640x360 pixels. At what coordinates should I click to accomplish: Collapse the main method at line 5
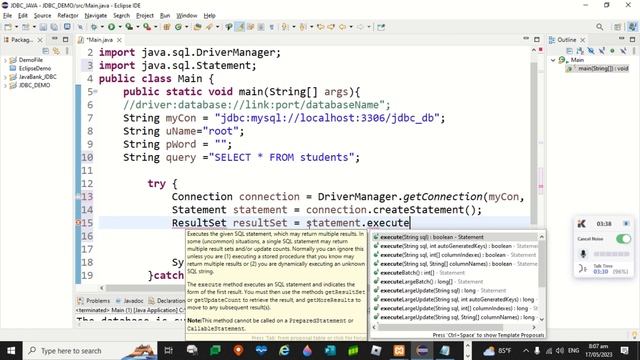(x=96, y=91)
